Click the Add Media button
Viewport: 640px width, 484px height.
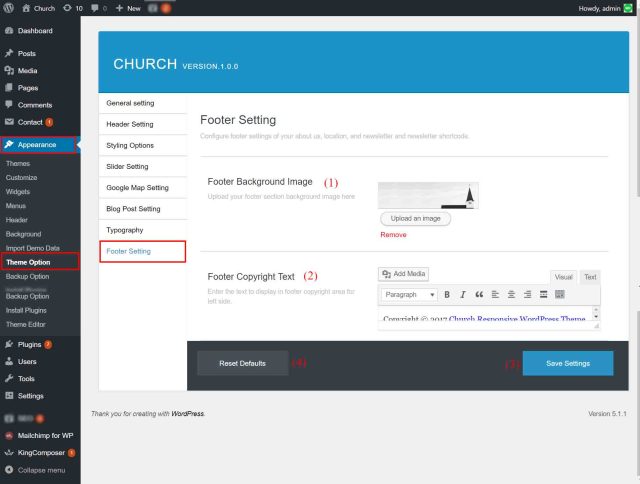coord(403,274)
